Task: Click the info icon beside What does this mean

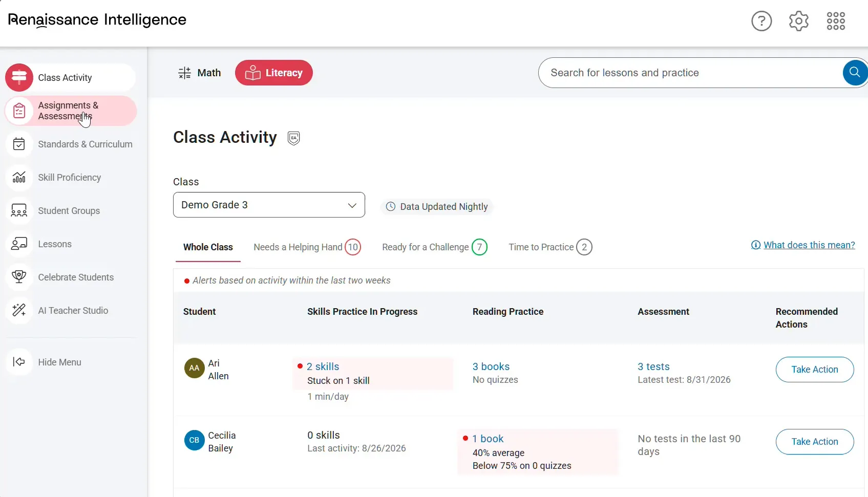Action: coord(755,245)
